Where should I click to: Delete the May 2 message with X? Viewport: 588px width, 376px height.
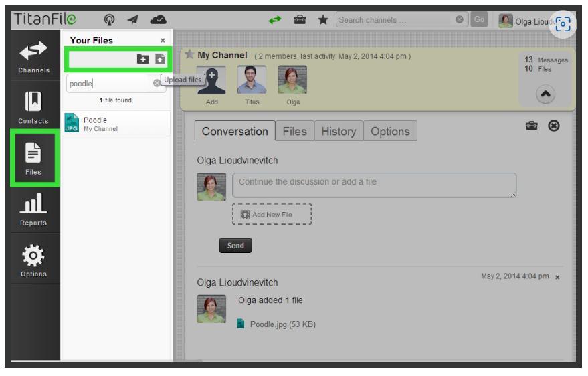[557, 278]
